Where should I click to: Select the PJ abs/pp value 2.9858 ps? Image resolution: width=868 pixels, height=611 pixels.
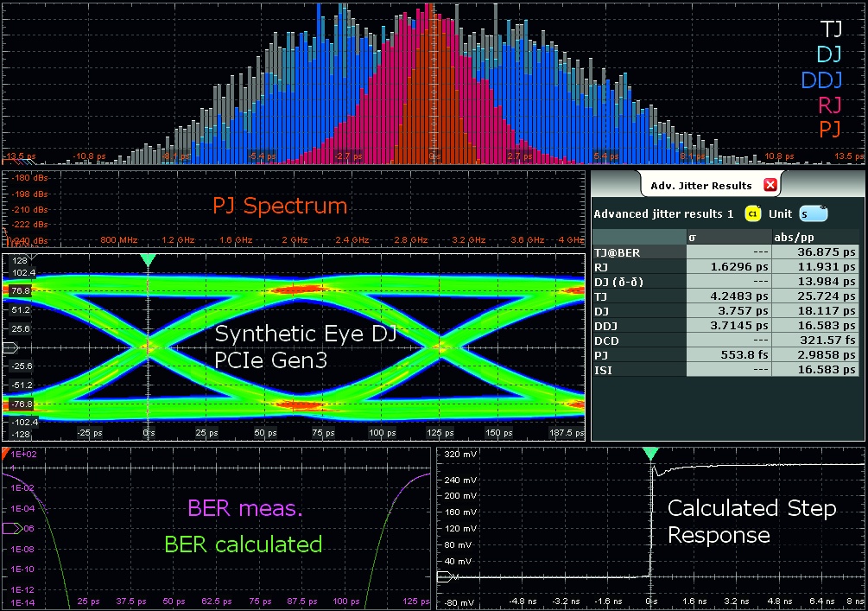point(815,355)
